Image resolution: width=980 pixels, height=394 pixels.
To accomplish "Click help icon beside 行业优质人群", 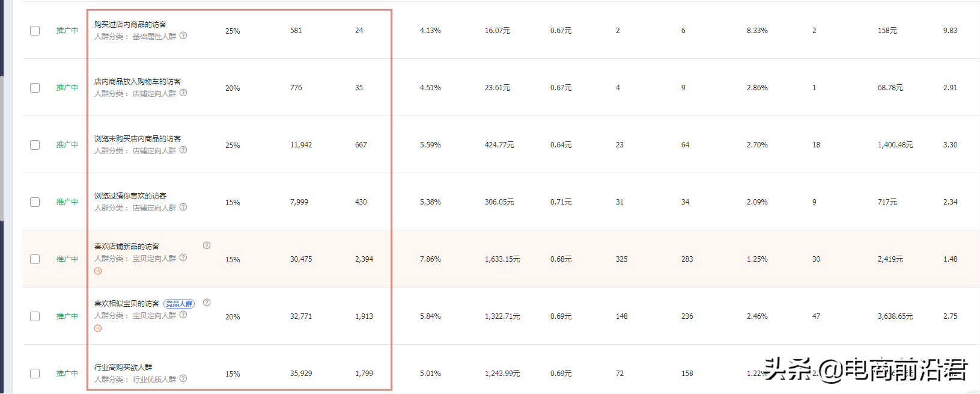I will [x=183, y=378].
